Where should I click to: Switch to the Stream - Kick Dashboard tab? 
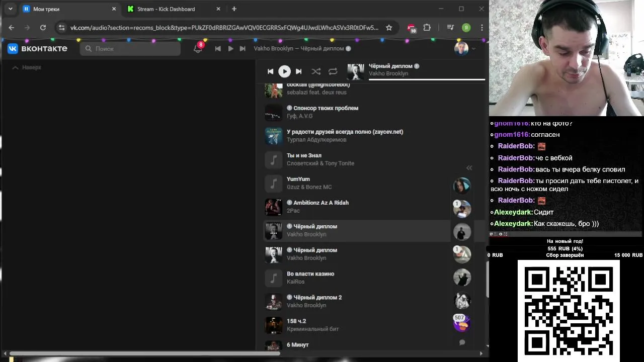coord(174,9)
